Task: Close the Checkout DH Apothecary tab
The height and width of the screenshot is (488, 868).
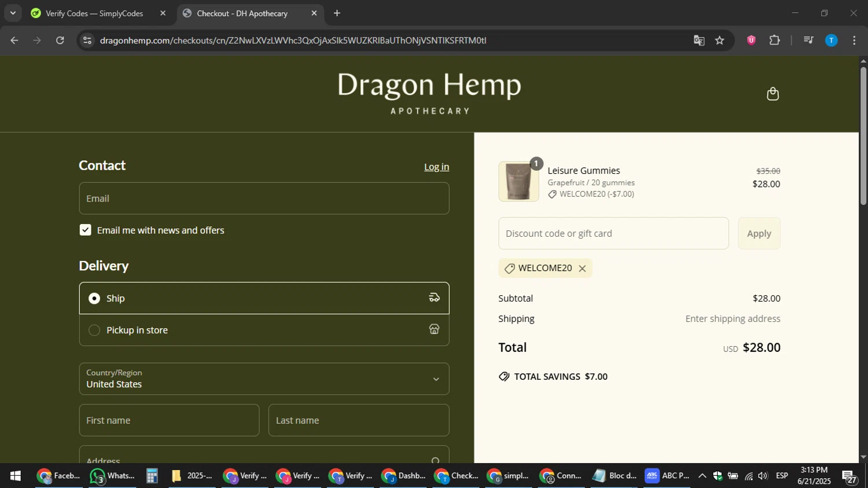Action: click(x=314, y=13)
